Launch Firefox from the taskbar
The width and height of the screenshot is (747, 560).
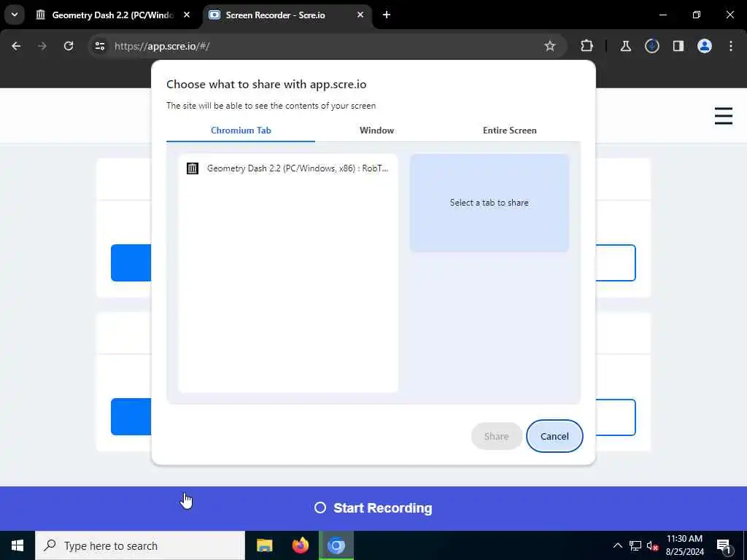pyautogui.click(x=300, y=545)
